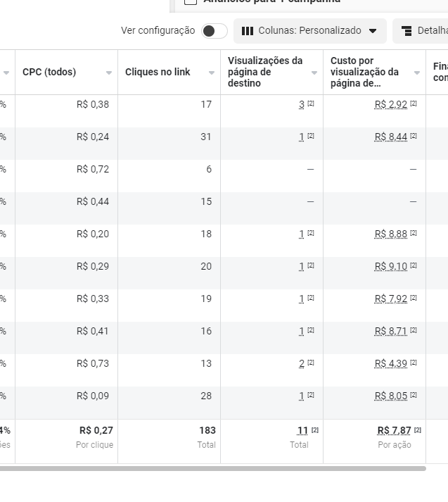Image resolution: width=448 pixels, height=502 pixels.
Task: Click the horizontal scrollbar below the table
Action: point(212,469)
